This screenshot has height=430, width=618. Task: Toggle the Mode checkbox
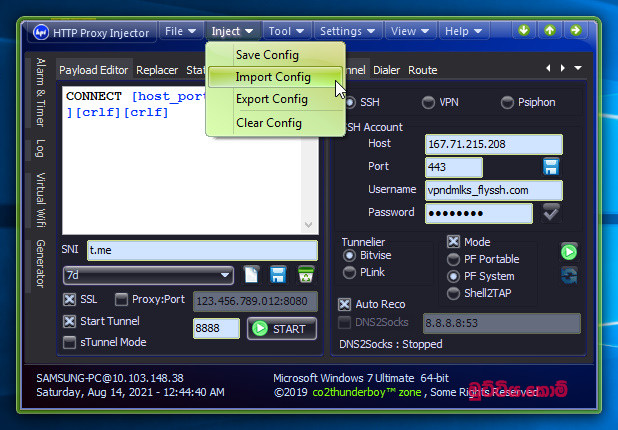(x=453, y=242)
